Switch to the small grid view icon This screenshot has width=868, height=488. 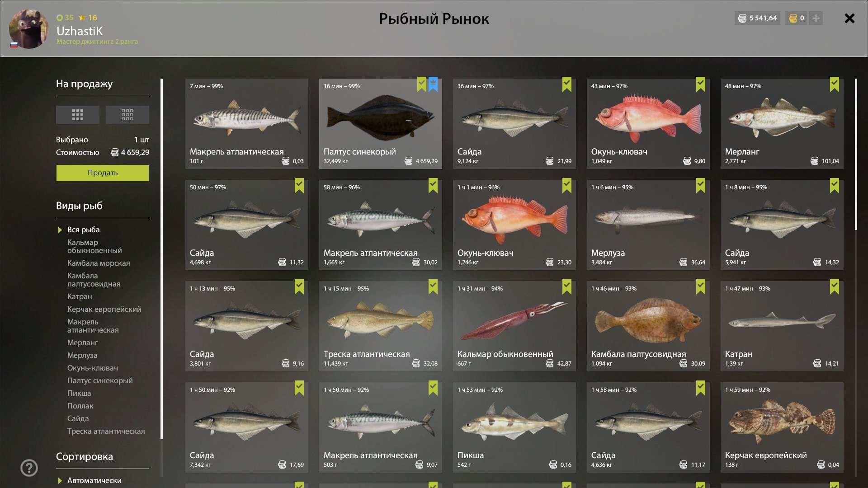pos(127,115)
